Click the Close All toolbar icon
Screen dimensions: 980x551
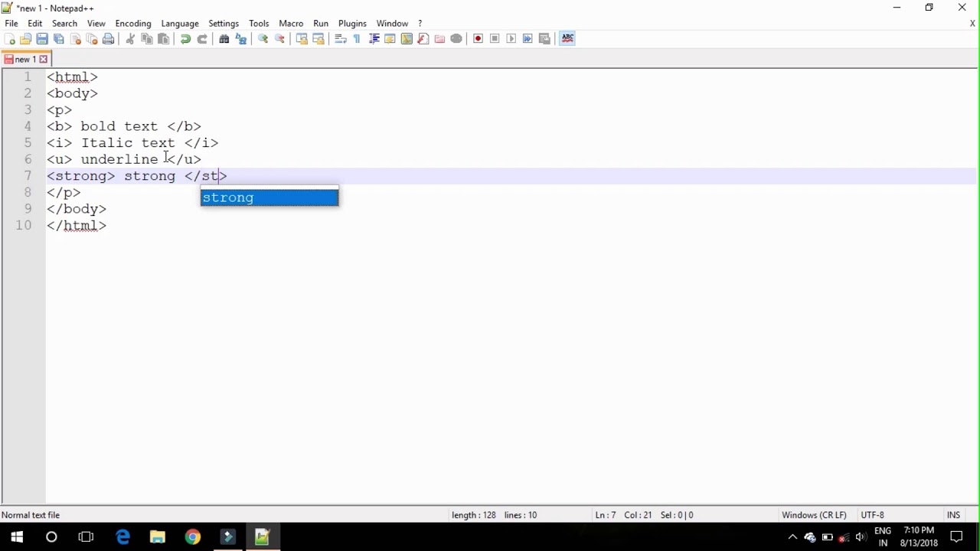[92, 39]
